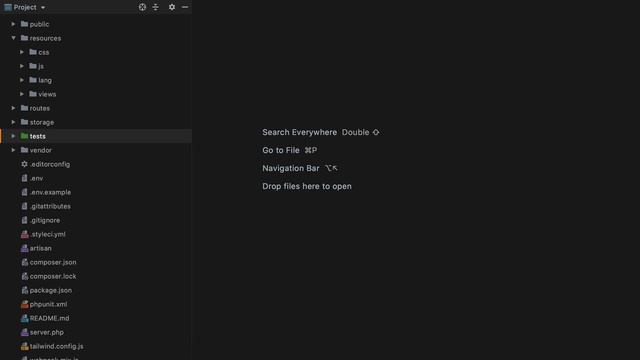
Task: Expand the js folder arrow
Action: [22, 66]
